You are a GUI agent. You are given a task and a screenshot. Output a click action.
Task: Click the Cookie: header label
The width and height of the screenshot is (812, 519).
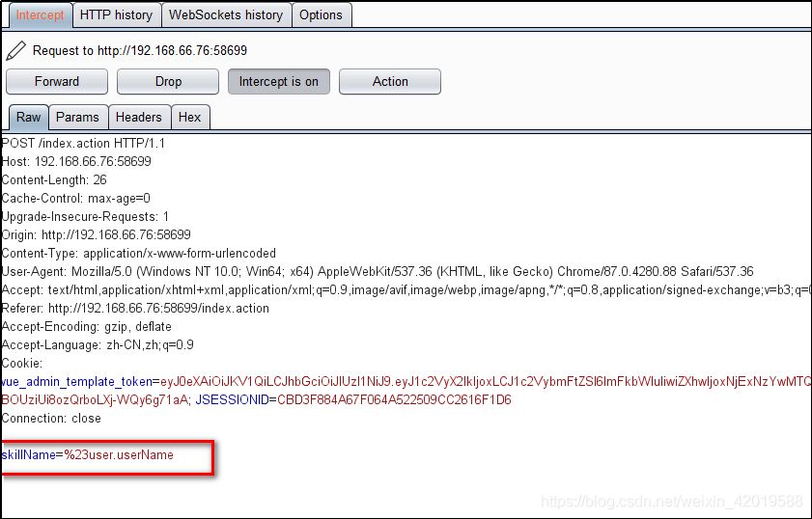(22, 364)
